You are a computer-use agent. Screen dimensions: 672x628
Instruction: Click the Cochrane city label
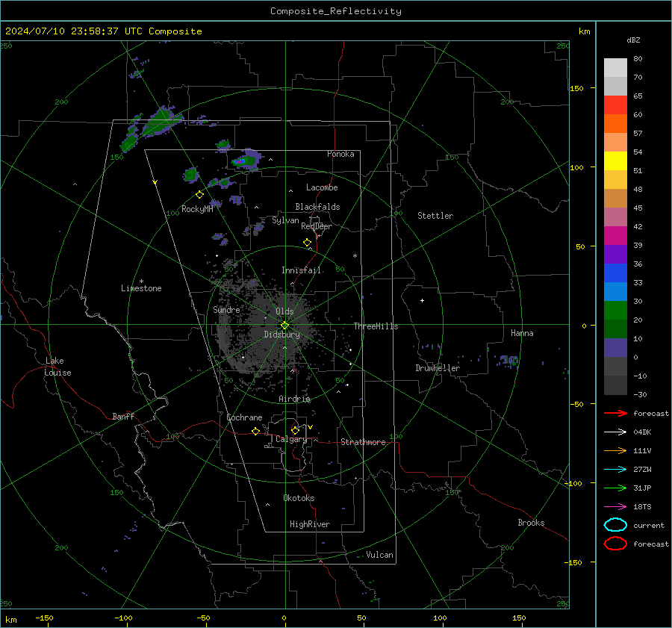point(244,417)
